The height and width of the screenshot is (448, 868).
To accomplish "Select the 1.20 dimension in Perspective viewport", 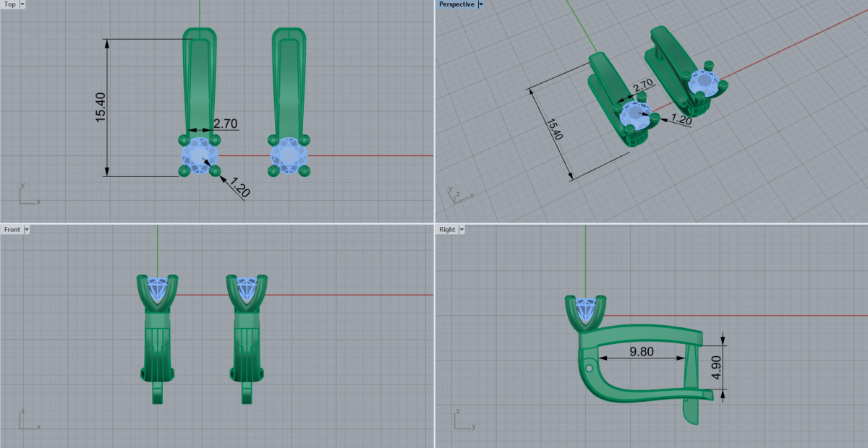I will pos(682,120).
